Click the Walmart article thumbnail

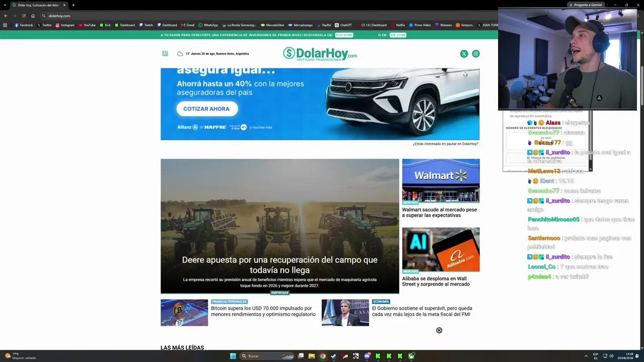tap(441, 180)
